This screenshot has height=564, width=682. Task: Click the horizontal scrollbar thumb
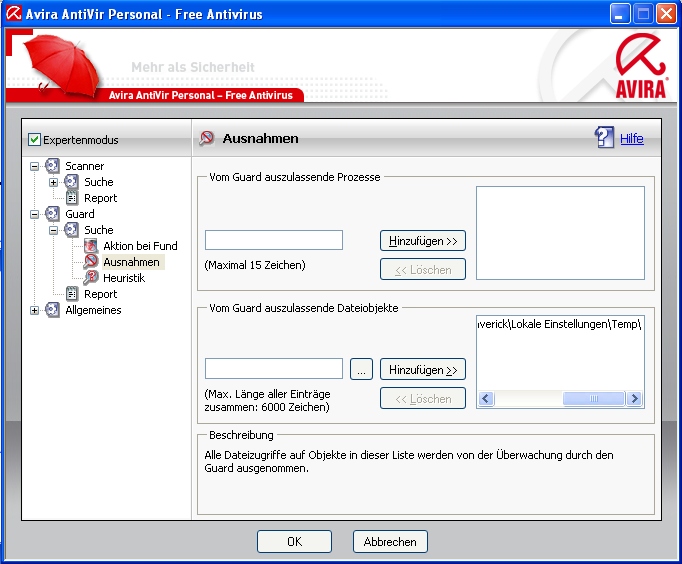click(594, 398)
